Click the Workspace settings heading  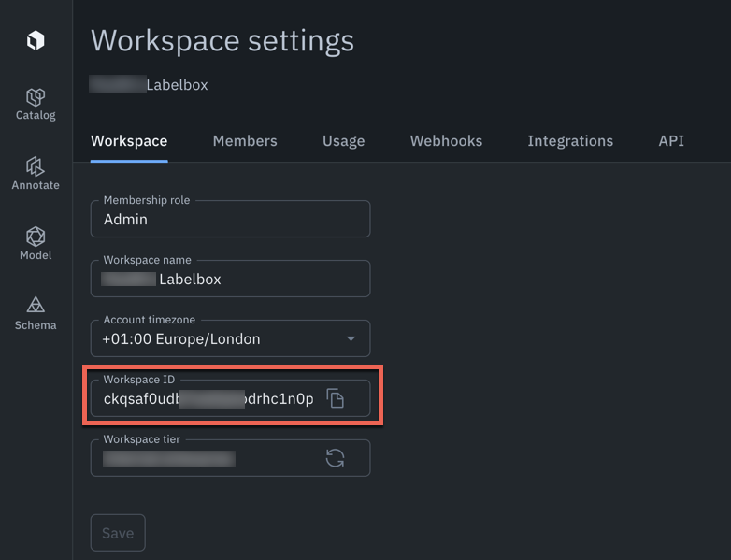[x=222, y=41]
